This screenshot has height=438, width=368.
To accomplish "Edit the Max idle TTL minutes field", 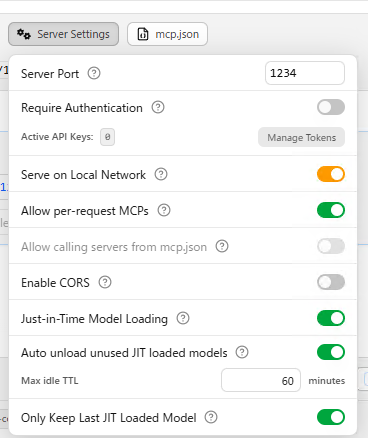I will click(x=261, y=380).
